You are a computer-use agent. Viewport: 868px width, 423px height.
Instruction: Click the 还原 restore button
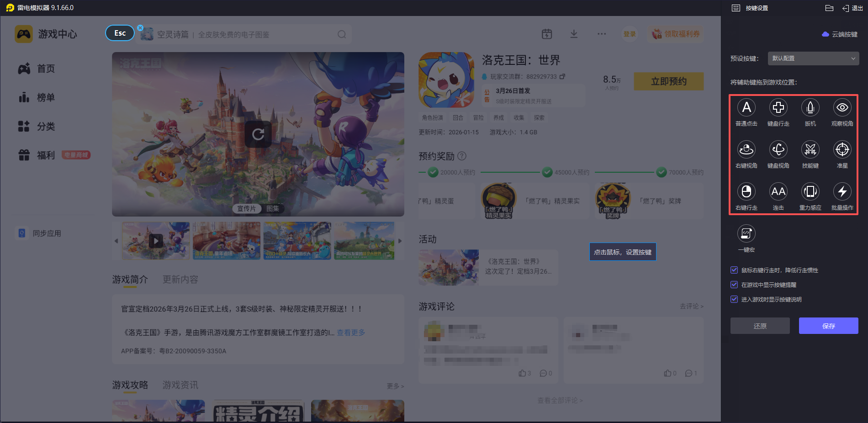pyautogui.click(x=760, y=326)
